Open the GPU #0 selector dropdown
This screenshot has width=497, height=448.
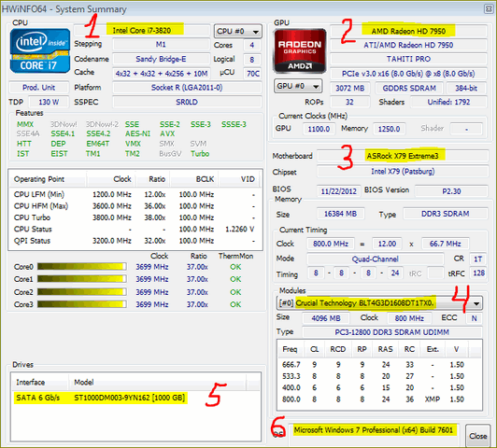(298, 86)
